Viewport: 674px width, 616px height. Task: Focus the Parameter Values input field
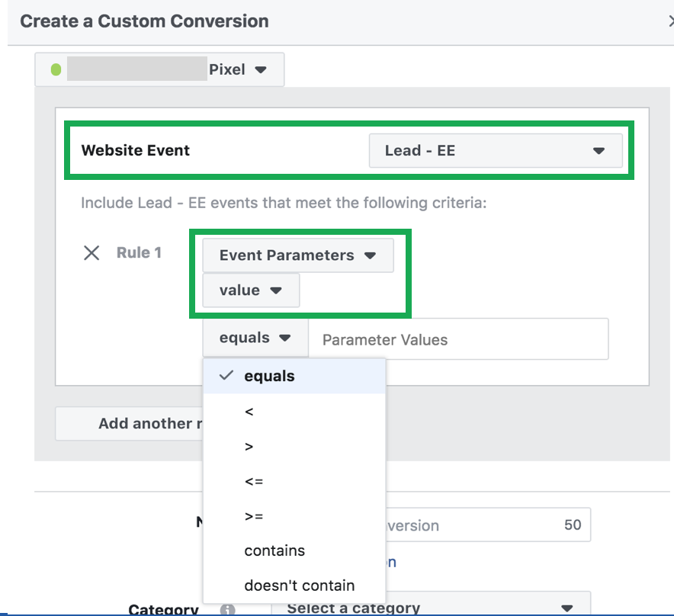pyautogui.click(x=457, y=339)
